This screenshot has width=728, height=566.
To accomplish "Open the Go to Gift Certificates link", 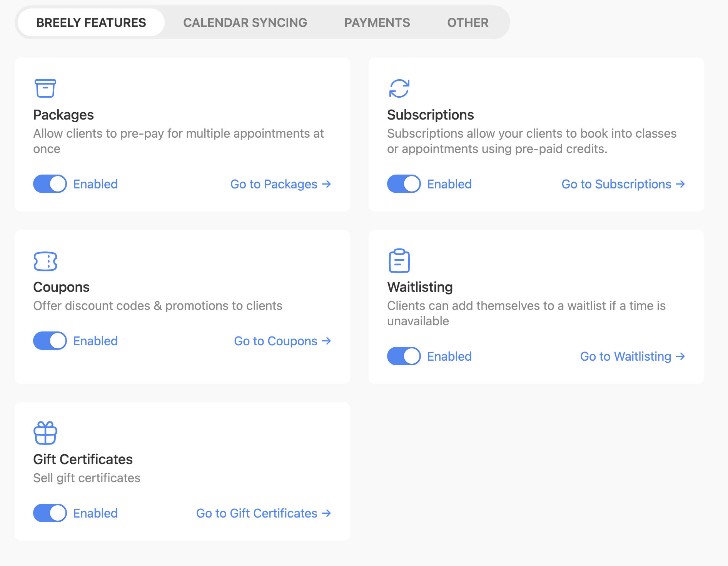I will click(x=264, y=513).
